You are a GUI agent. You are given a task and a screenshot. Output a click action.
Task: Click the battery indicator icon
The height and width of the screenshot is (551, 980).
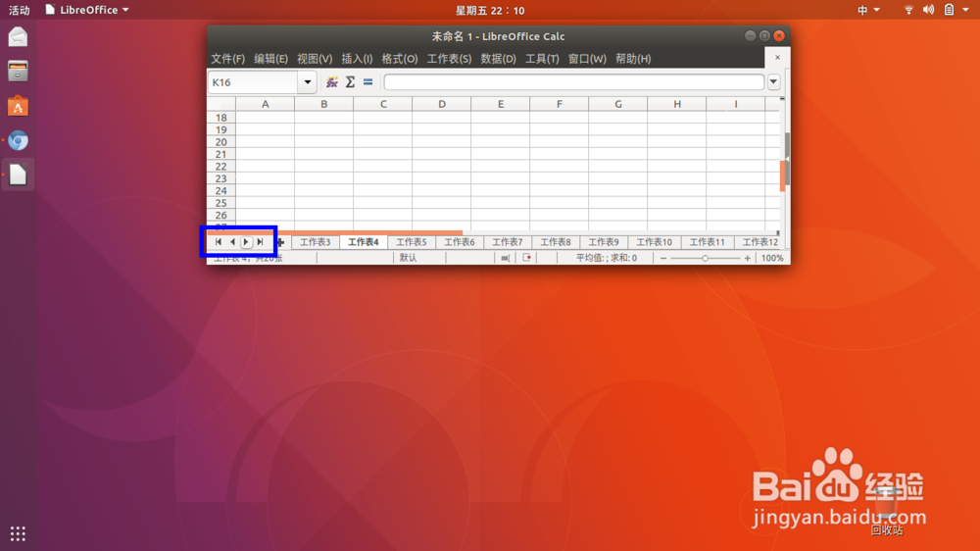[x=949, y=10]
